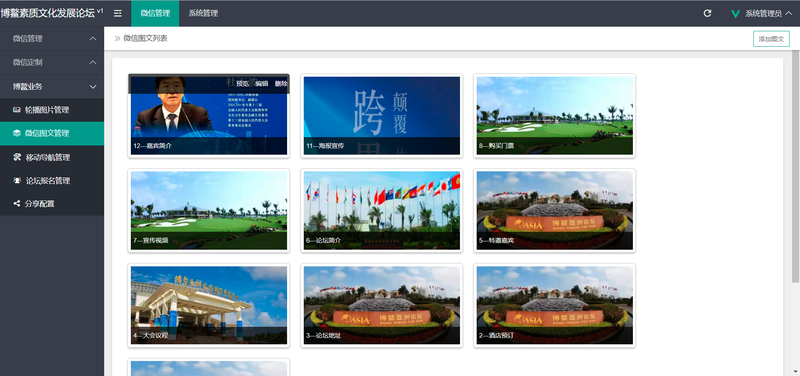Click the breadcrumb double-arrow icon
Image resolution: width=800 pixels, height=376 pixels.
point(117,38)
